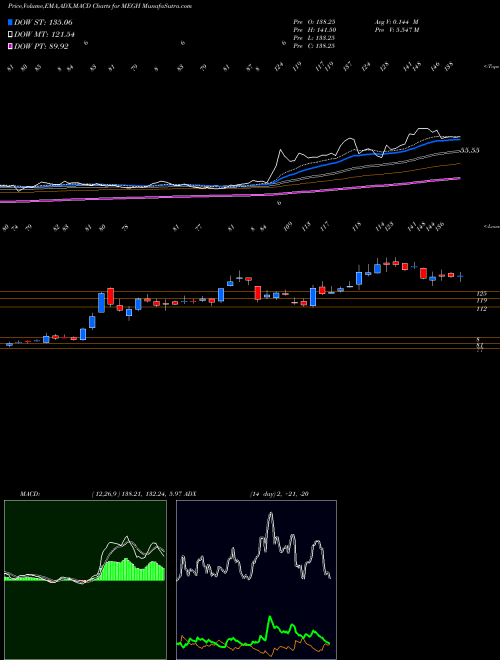Click the tall blue candle before 125 level breakout

[x=101, y=303]
